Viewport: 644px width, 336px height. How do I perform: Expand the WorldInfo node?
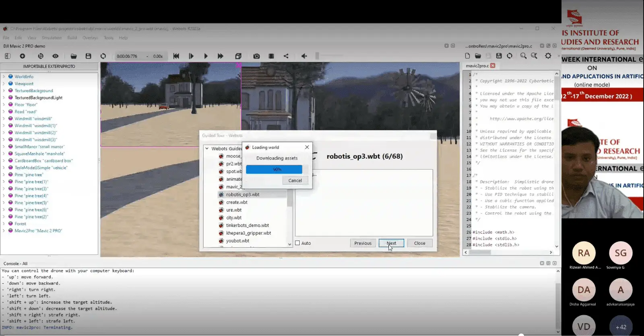[4, 76]
